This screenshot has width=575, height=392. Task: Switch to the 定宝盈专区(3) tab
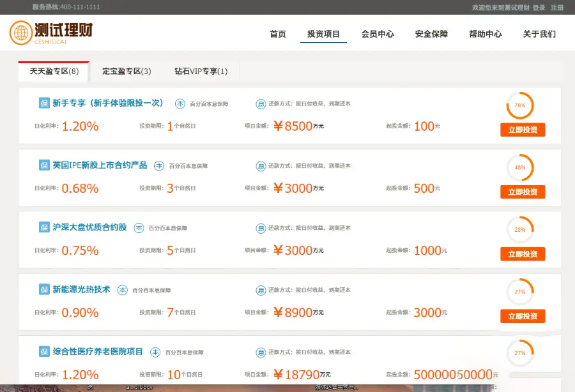pos(126,72)
